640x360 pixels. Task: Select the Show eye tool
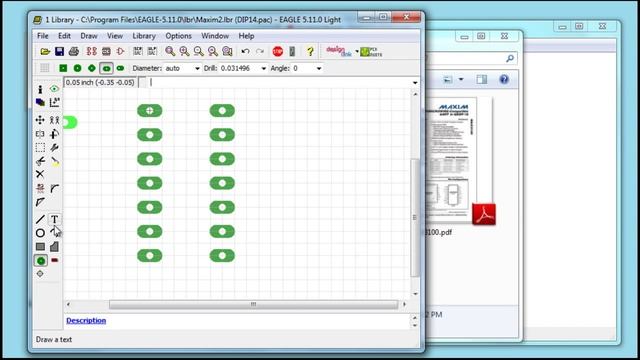click(54, 89)
